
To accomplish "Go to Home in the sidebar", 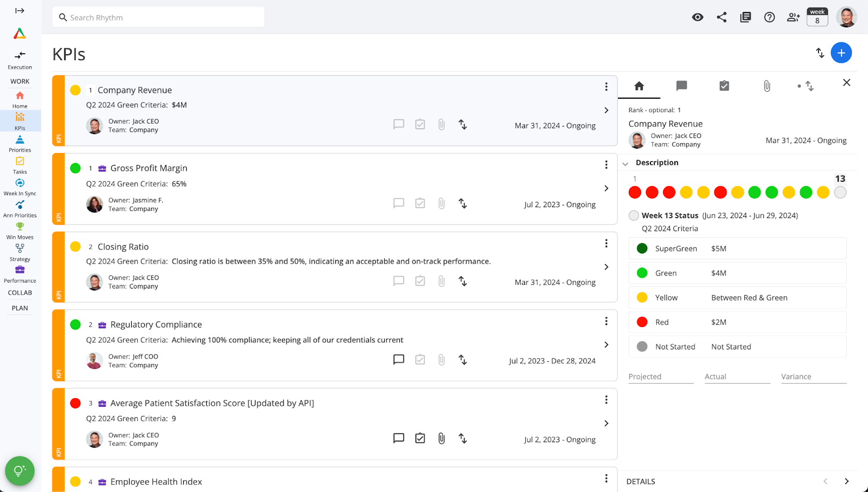I will pos(20,100).
